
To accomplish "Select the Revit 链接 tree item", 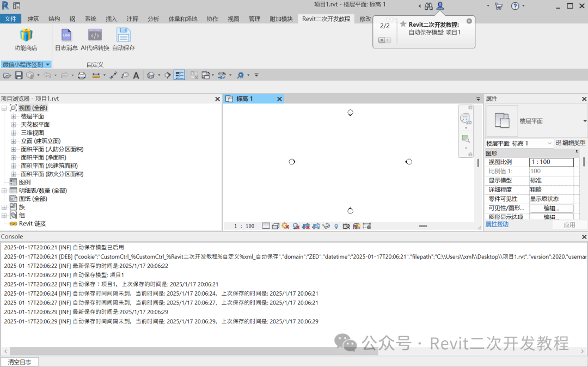I will pyautogui.click(x=32, y=223).
